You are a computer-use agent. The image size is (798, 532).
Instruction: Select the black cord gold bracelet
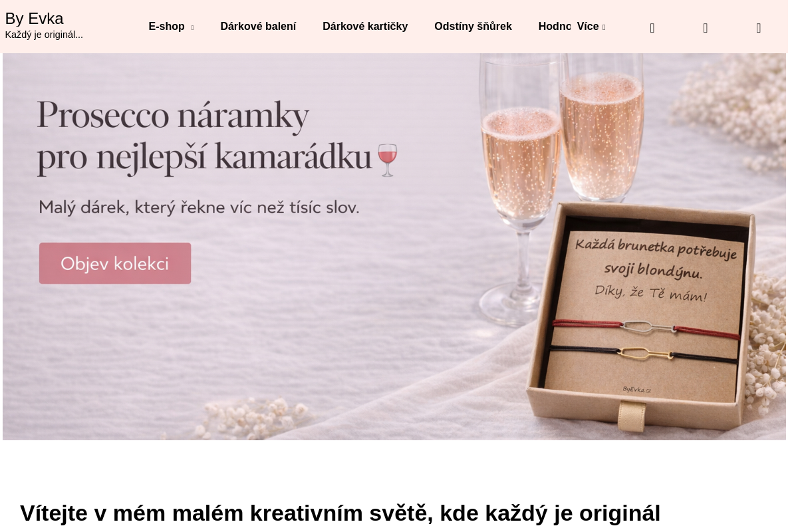[644, 353]
